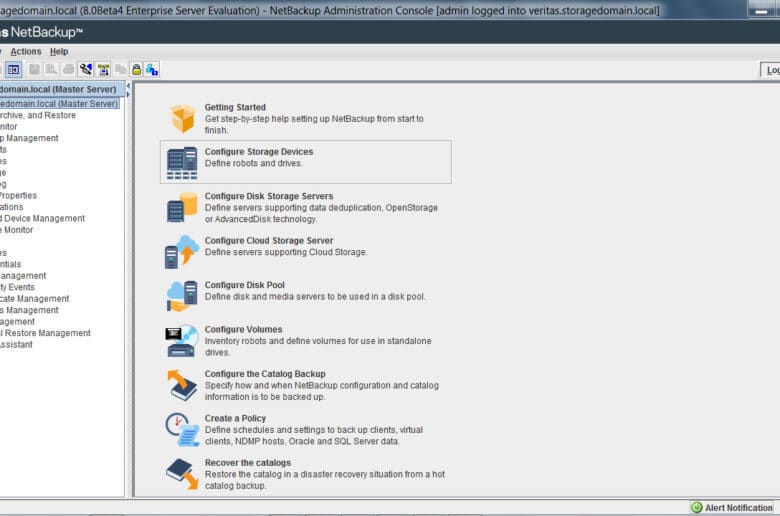This screenshot has width=780, height=516.
Task: Click the grayed-out print preview toolbar icon
Action: pos(51,70)
